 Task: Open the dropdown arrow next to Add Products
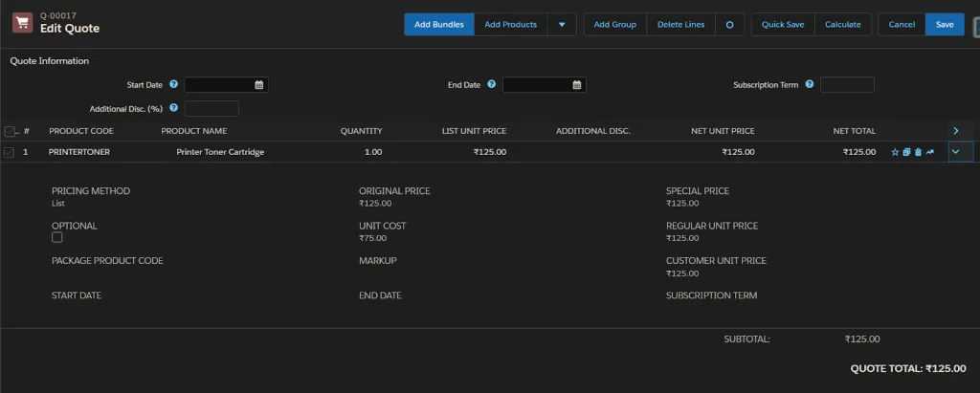coord(562,24)
